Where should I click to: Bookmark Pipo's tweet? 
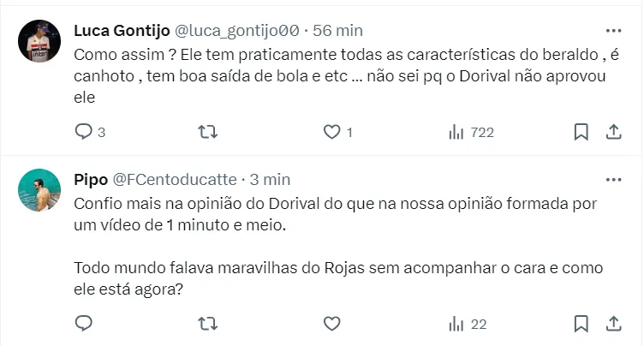pos(580,324)
